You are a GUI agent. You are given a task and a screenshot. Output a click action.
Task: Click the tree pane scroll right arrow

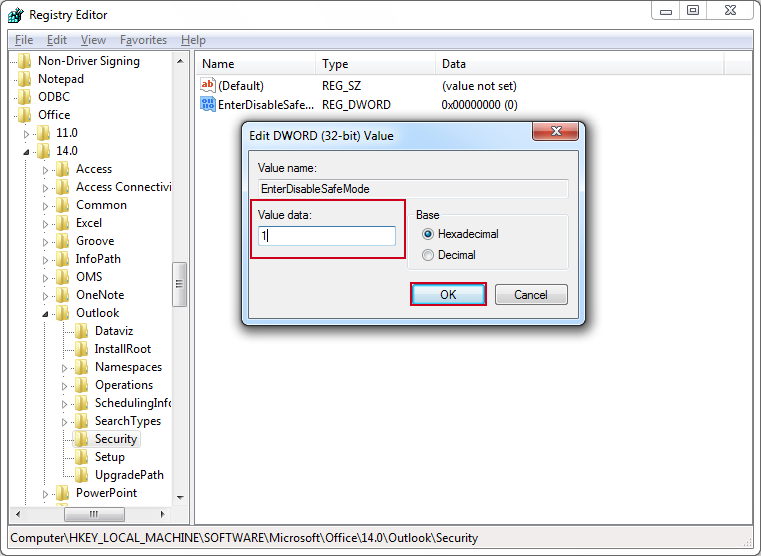pos(163,514)
